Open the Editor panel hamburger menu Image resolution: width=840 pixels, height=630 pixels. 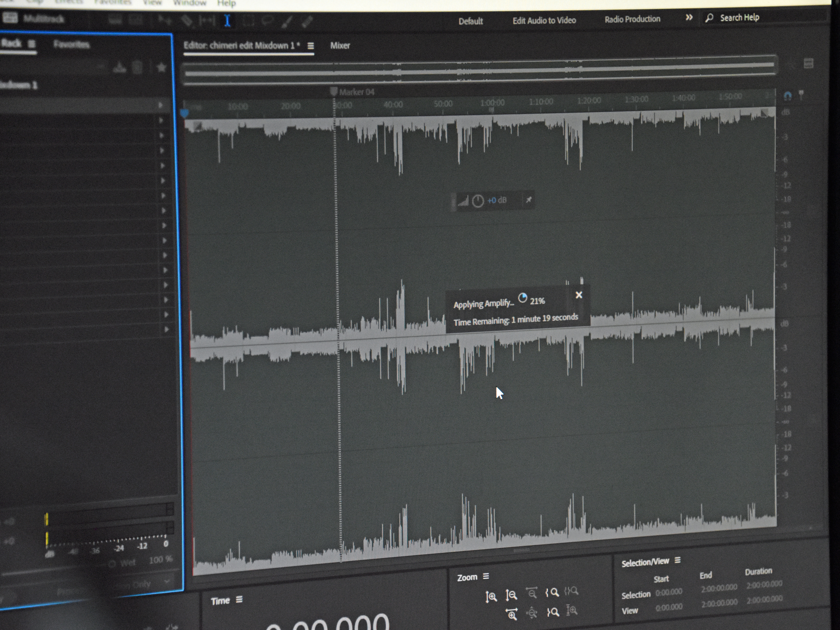(310, 46)
